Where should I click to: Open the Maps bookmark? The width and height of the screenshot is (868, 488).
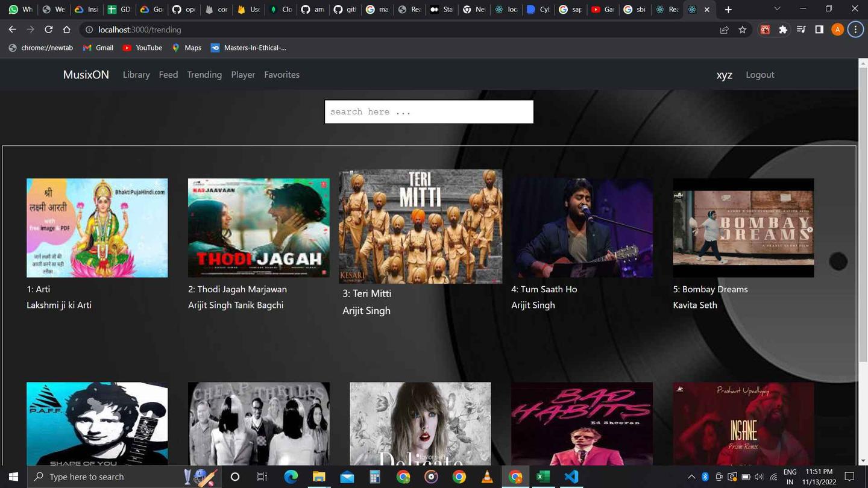click(186, 48)
